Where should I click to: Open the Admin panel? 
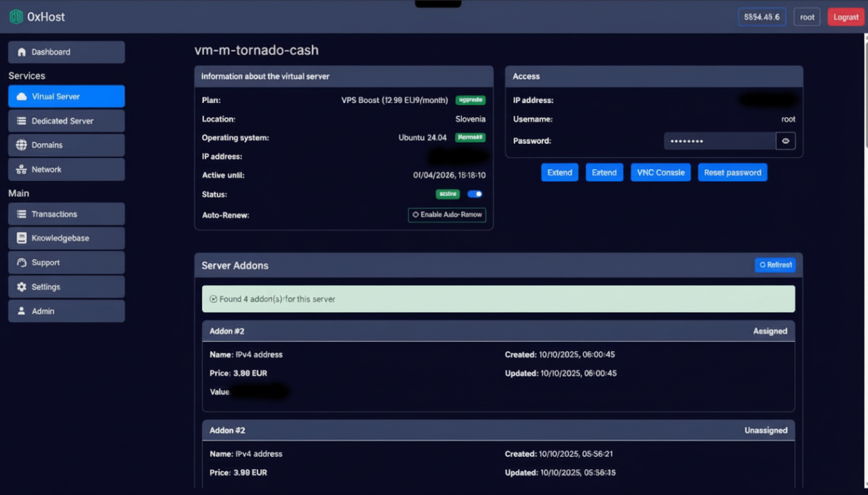66,311
